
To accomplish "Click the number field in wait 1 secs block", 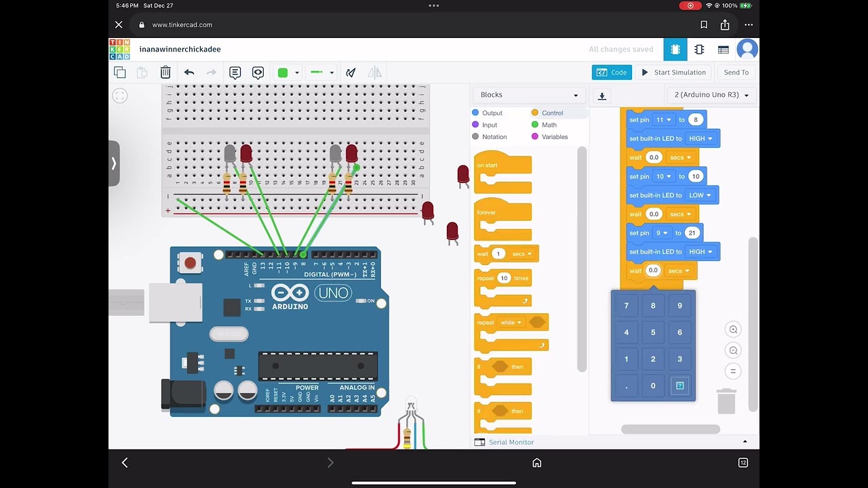I will (498, 254).
